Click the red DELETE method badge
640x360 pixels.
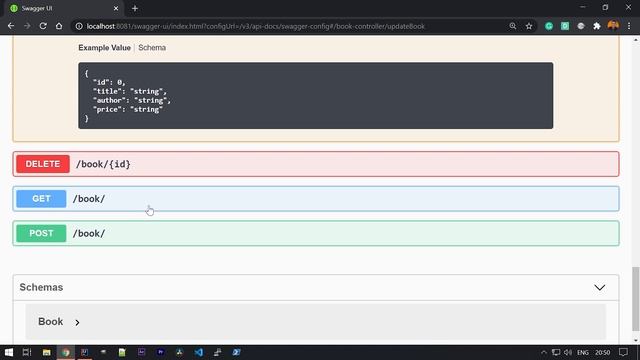point(43,164)
